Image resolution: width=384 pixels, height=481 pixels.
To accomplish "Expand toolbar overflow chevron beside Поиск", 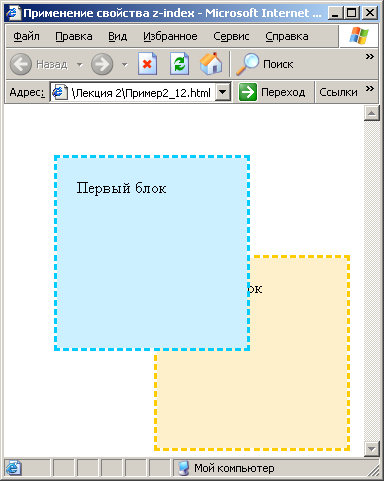I will pyautogui.click(x=370, y=56).
